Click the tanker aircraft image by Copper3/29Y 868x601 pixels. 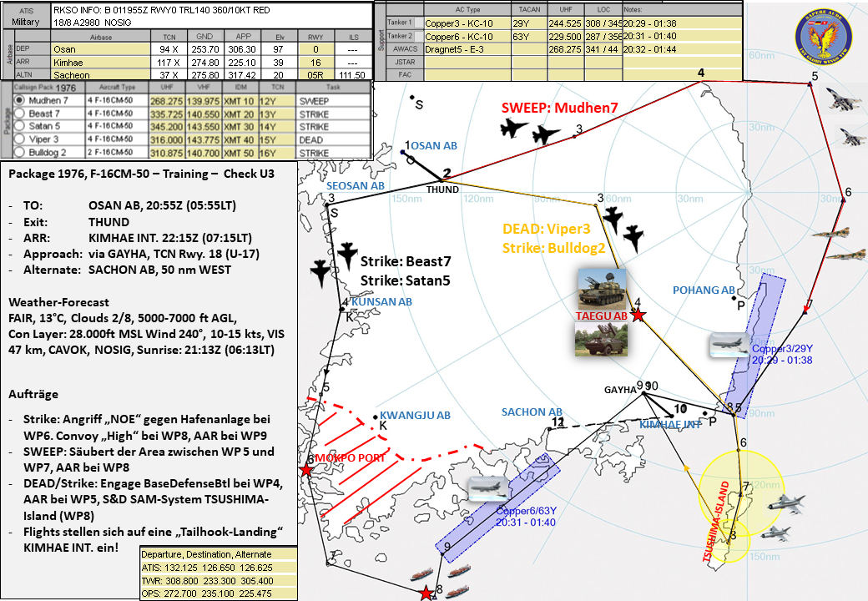point(731,346)
